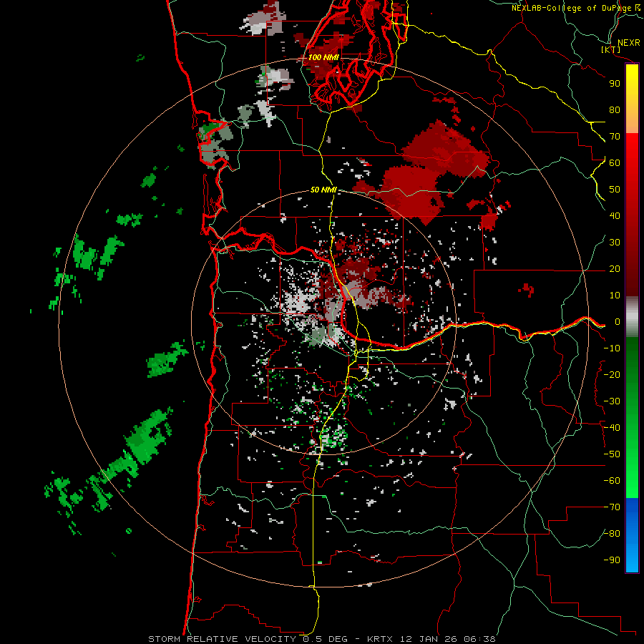This screenshot has height=644, width=644.
Task: Click the -30 scale label
Action: click(612, 401)
